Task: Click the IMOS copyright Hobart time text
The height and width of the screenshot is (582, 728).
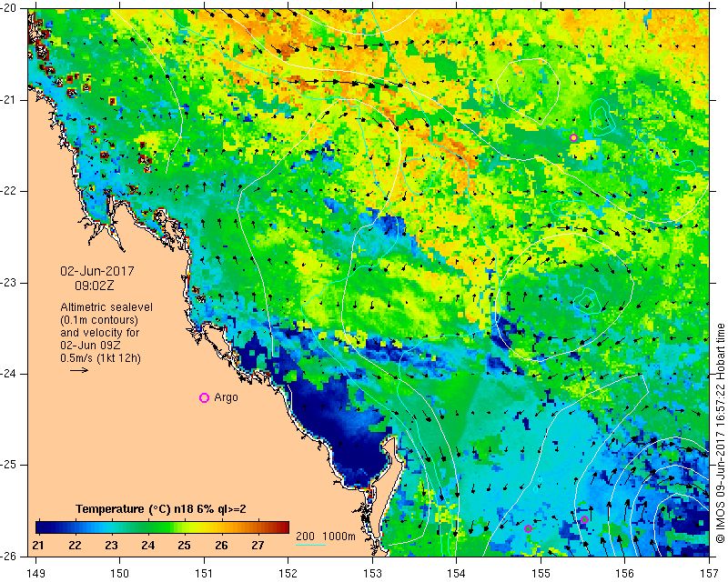Action: (x=720, y=434)
